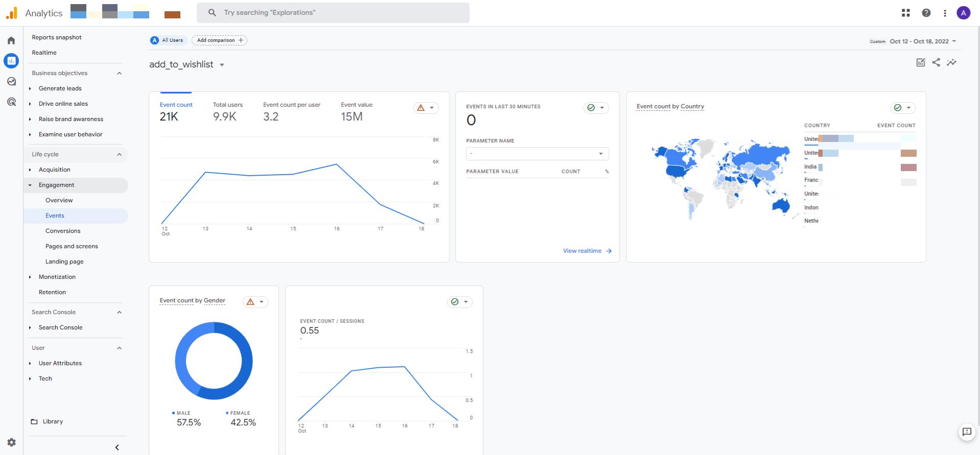Screen dimensions: 980x455
Task: Click the gender donut chart
Action: pyautogui.click(x=214, y=361)
